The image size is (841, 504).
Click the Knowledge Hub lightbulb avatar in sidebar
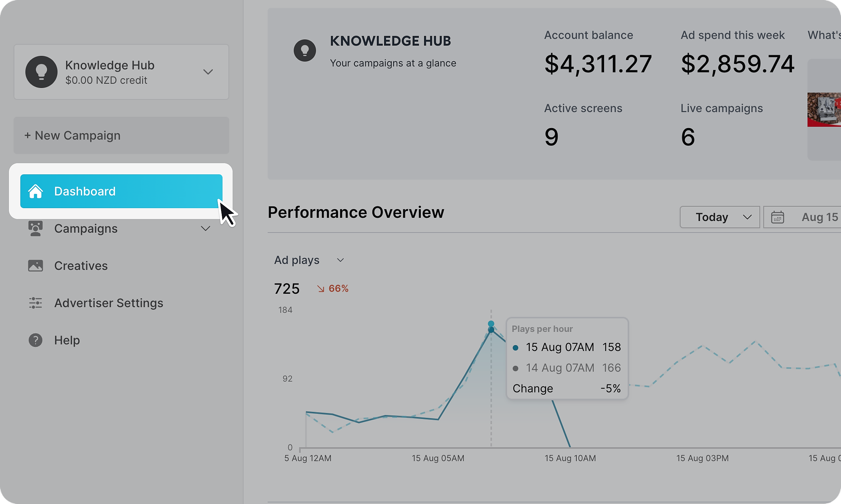coord(41,72)
